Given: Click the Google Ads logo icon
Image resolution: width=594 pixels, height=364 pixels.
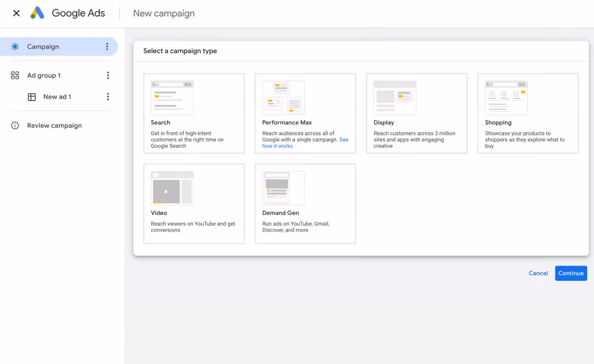Looking at the screenshot, I should (x=37, y=13).
